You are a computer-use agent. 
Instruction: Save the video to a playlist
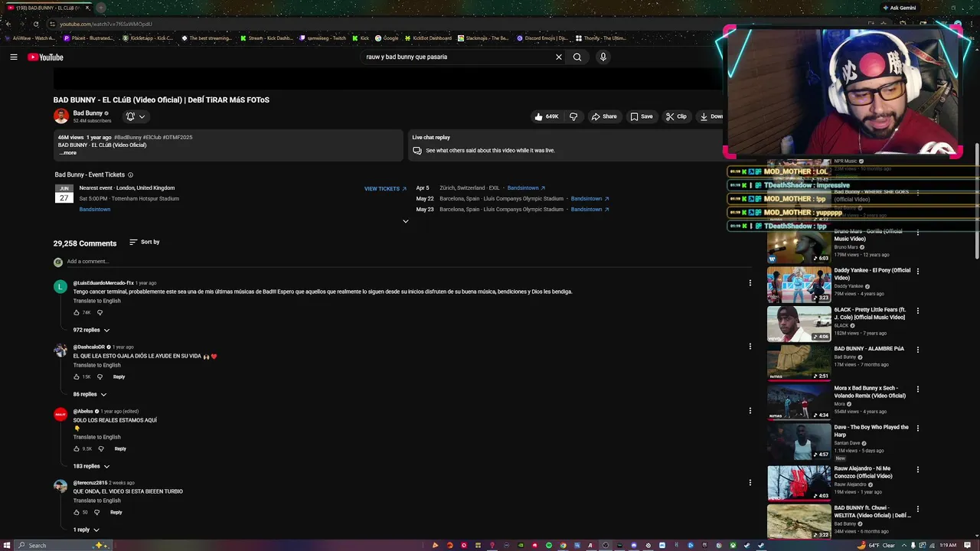pyautogui.click(x=642, y=116)
